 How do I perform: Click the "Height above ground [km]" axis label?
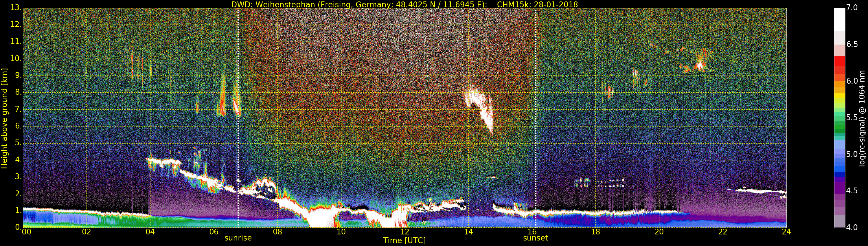click(x=4, y=118)
